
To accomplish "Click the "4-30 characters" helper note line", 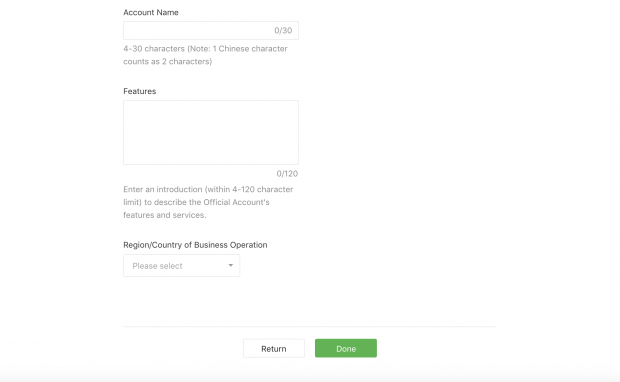I will 205,49.
